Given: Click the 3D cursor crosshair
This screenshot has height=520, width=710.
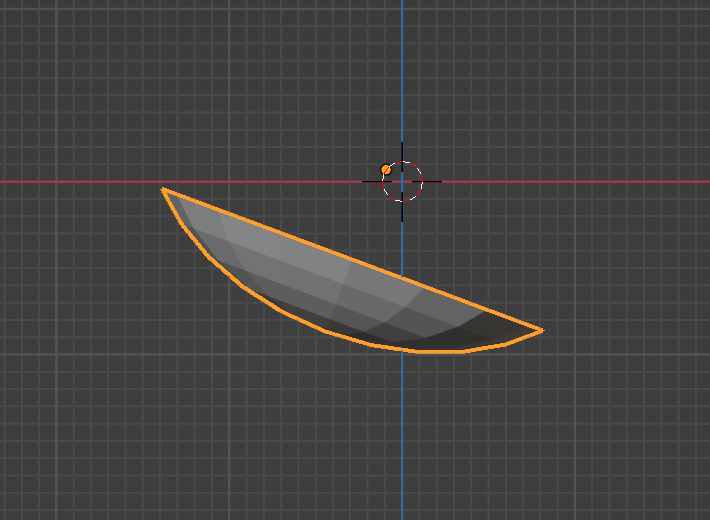Looking at the screenshot, I should pos(402,182).
